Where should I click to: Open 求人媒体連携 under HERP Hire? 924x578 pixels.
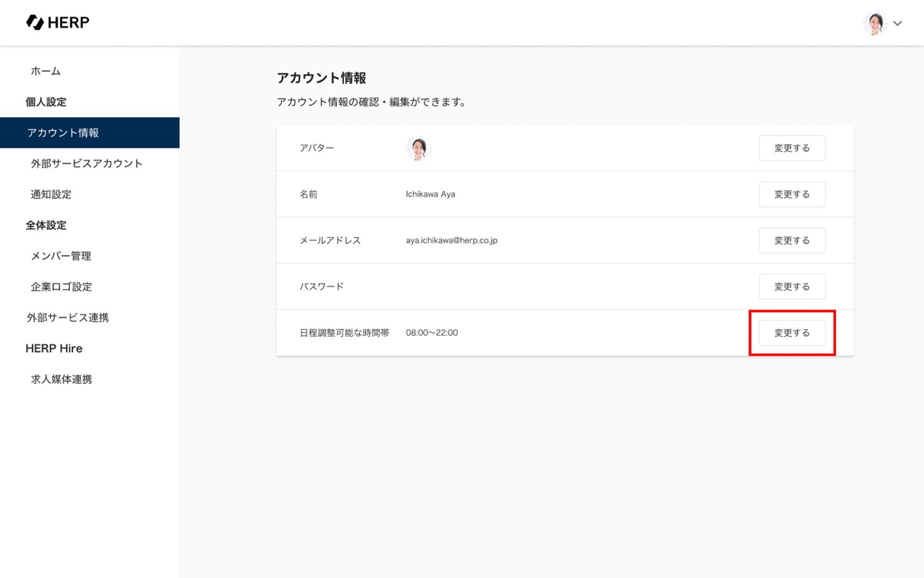61,379
